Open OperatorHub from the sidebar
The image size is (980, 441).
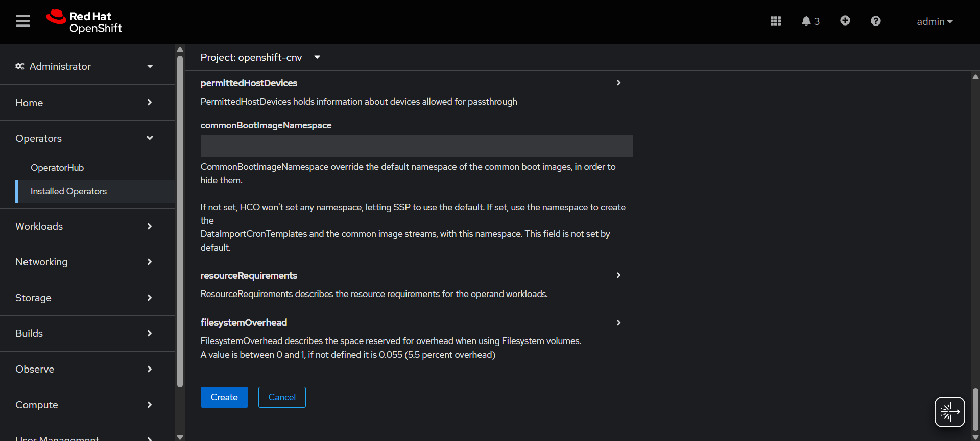pos(57,168)
